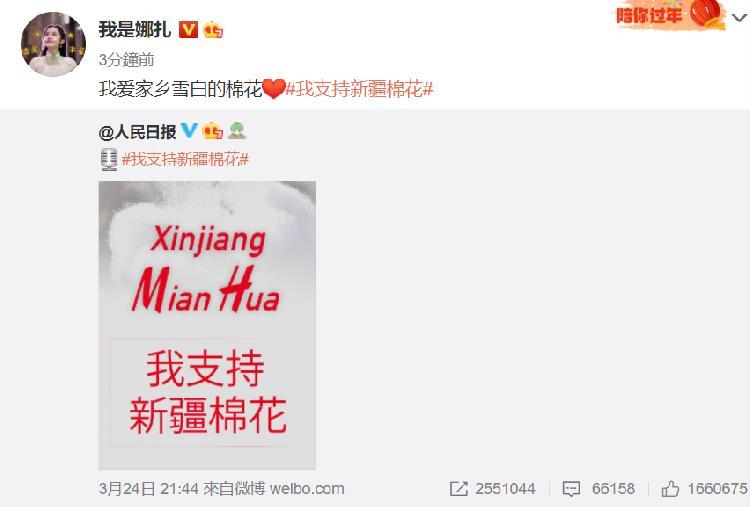Repost using the share icon with 2551044
The image size is (750, 507).
coord(492,488)
